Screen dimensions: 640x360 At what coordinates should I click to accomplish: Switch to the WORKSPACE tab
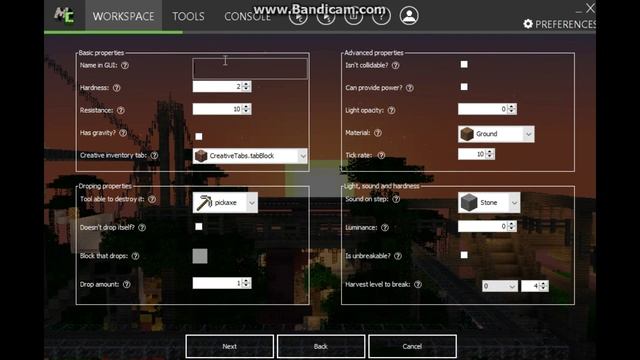[123, 16]
